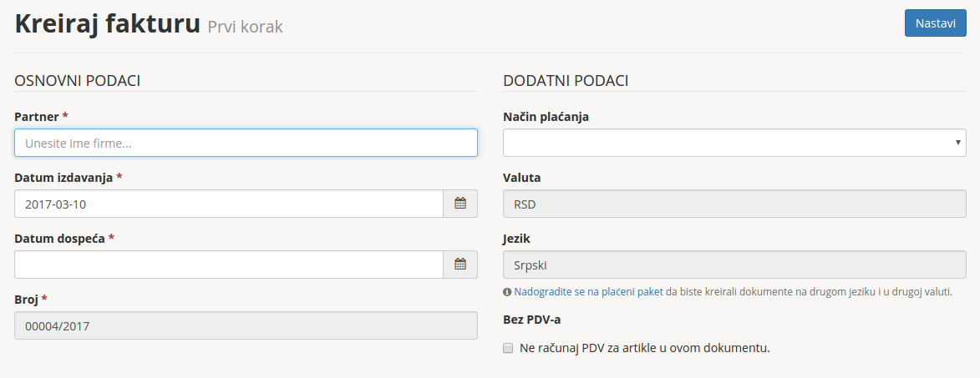Focus the Partner company name field

246,143
